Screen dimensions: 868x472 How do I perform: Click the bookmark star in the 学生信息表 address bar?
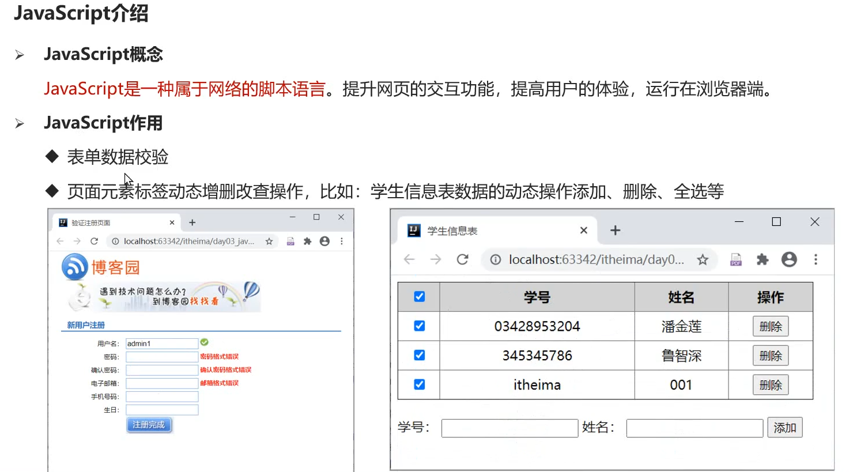coord(703,259)
